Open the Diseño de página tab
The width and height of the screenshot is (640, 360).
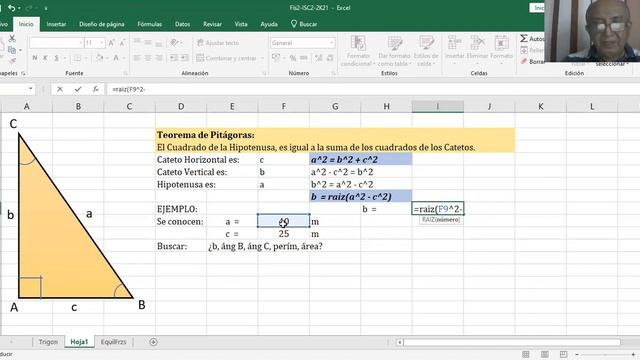(102, 24)
